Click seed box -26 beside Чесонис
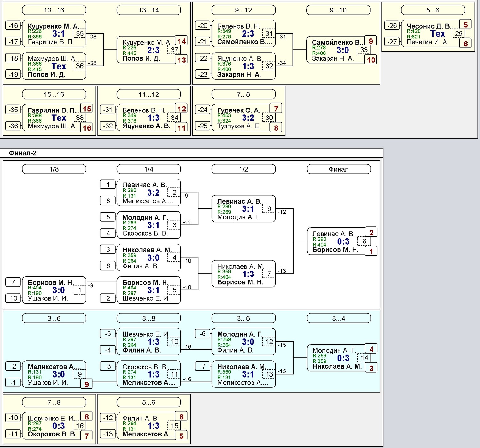The height and width of the screenshot is (448, 480). click(x=392, y=25)
